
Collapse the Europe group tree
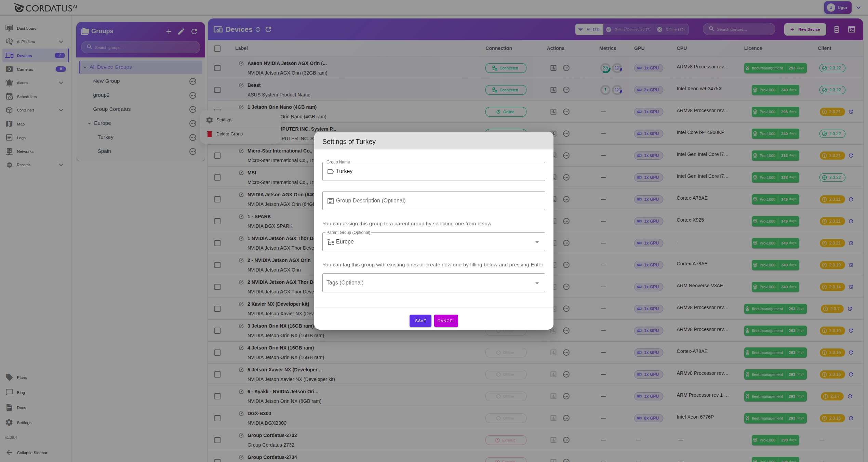click(89, 123)
